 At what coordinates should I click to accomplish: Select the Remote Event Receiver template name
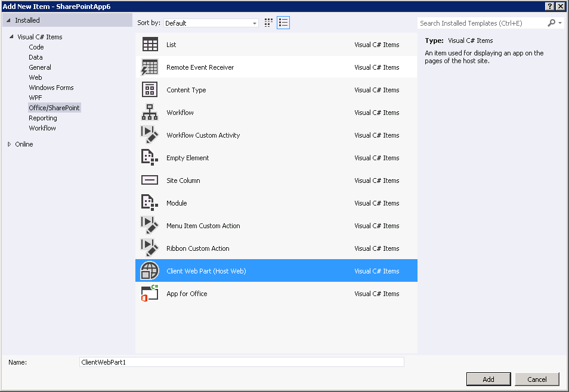200,67
